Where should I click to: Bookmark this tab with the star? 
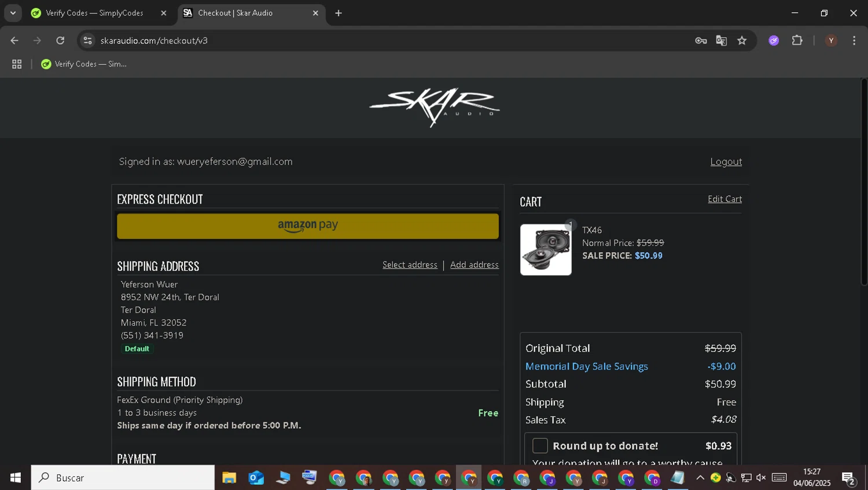(742, 40)
